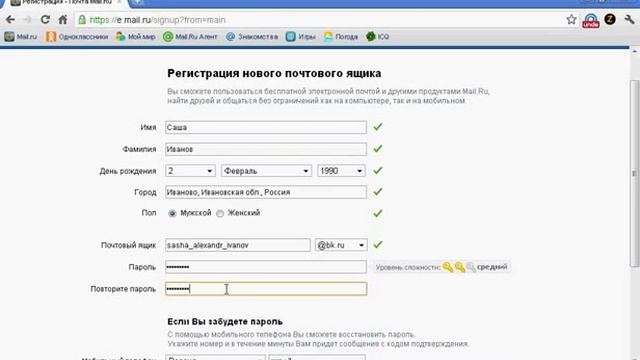Click the Фамилия field containing Иванов
640x360 pixels.
tap(266, 149)
